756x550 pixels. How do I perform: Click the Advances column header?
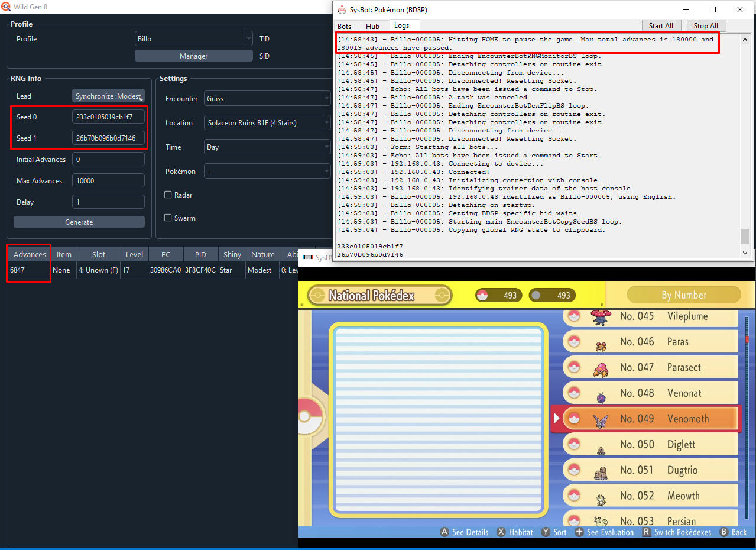(x=30, y=254)
